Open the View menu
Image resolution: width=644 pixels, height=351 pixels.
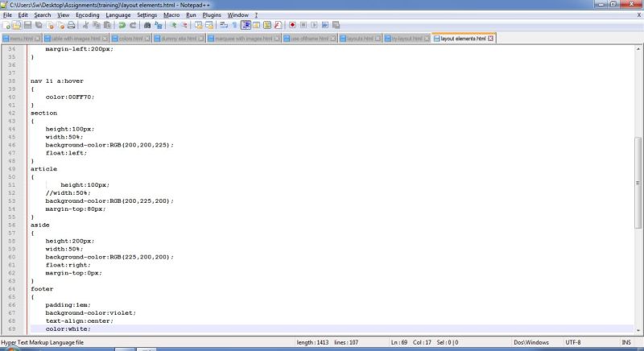point(63,14)
